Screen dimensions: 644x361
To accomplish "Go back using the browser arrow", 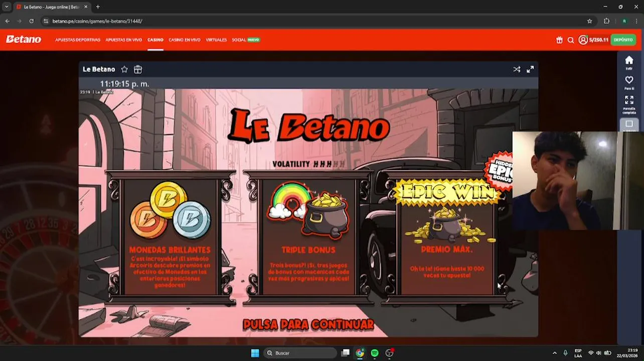I will [x=7, y=21].
